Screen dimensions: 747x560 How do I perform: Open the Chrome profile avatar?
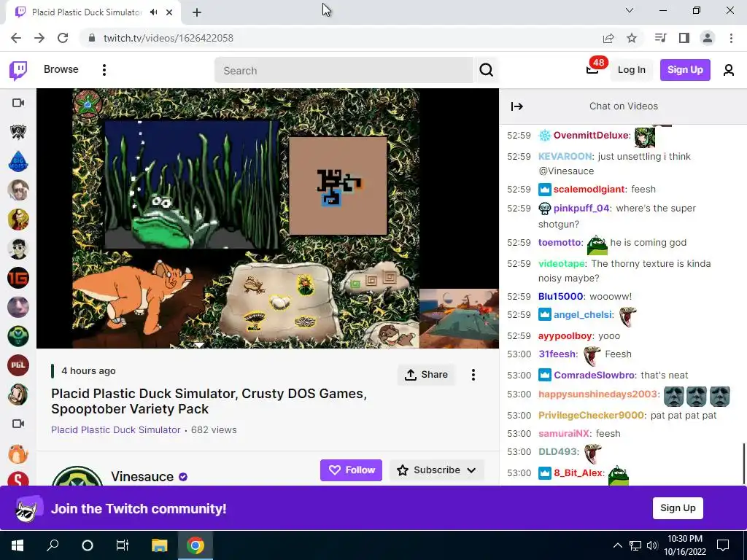[x=708, y=38]
